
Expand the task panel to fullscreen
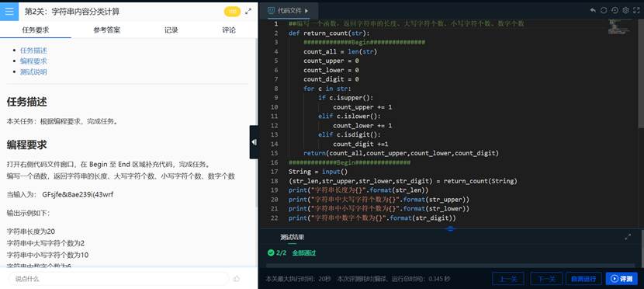point(248,12)
